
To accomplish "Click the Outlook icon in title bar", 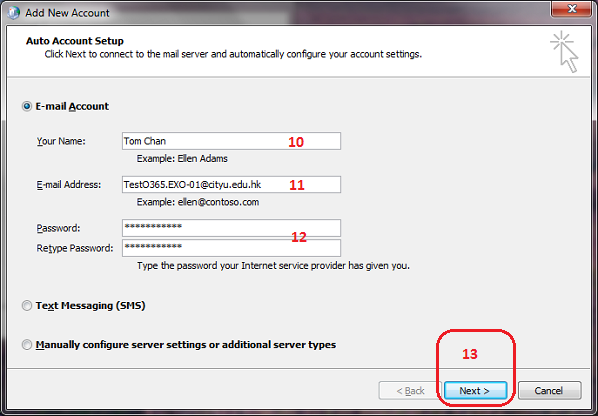I will pyautogui.click(x=14, y=13).
